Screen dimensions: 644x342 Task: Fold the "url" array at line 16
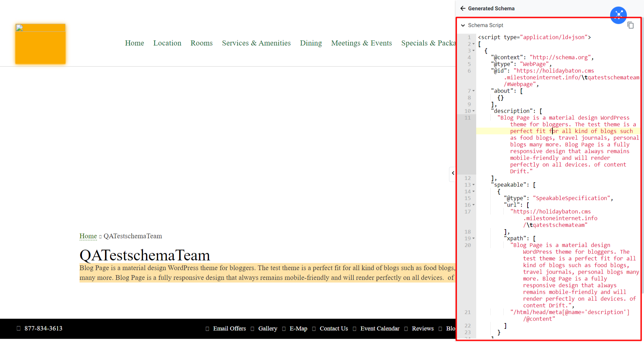pos(474,205)
